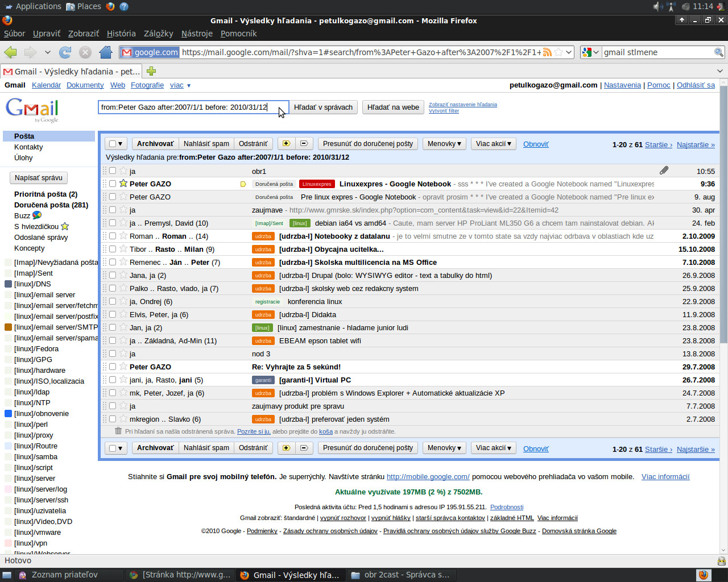The image size is (728, 582).
Task: Open top select-all checkbox dropdown
Action: pos(116,144)
